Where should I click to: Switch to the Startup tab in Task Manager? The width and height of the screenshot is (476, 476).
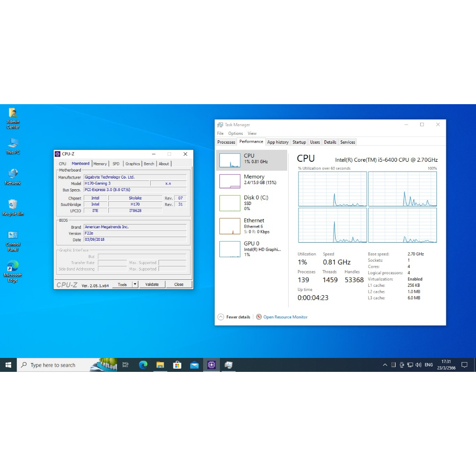tap(299, 142)
